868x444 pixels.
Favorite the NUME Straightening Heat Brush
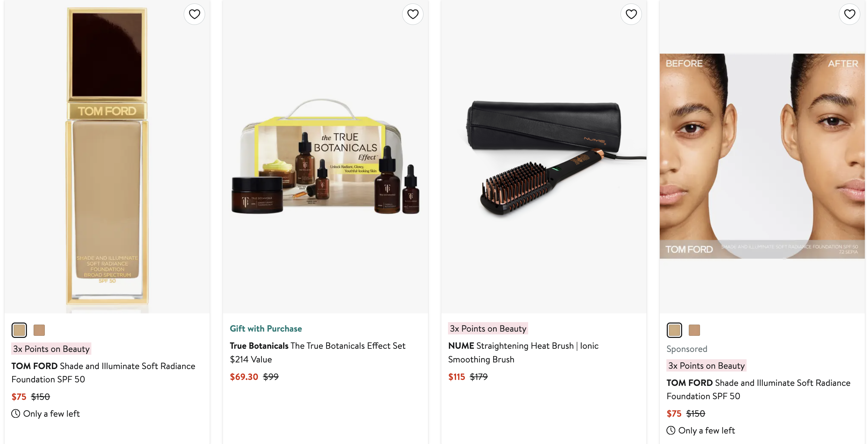(631, 14)
